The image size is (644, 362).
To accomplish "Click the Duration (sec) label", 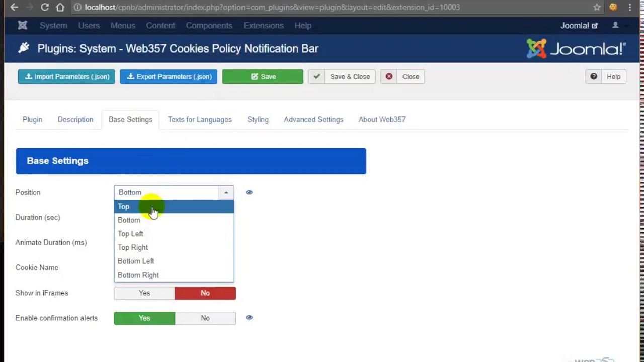I will click(x=38, y=217).
